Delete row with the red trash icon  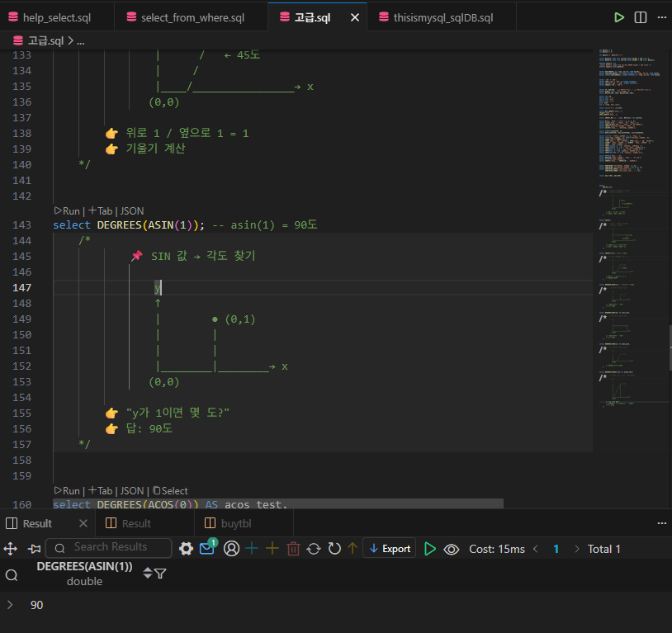[293, 549]
